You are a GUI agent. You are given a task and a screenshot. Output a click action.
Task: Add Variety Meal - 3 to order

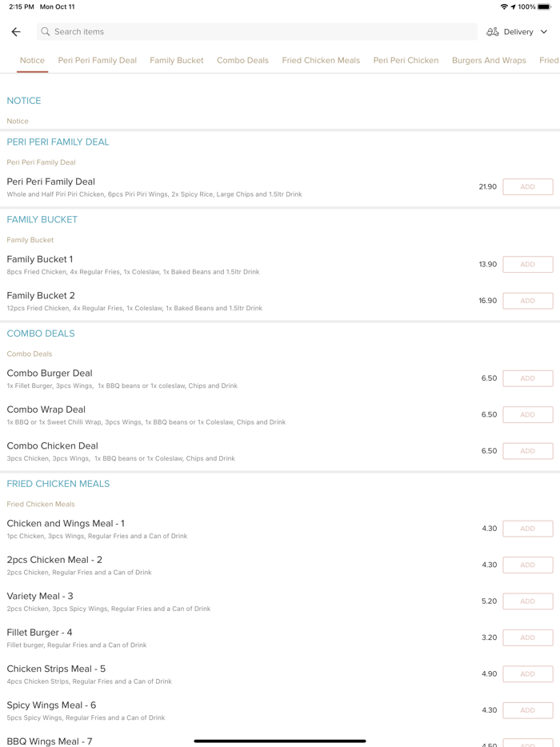(x=527, y=601)
